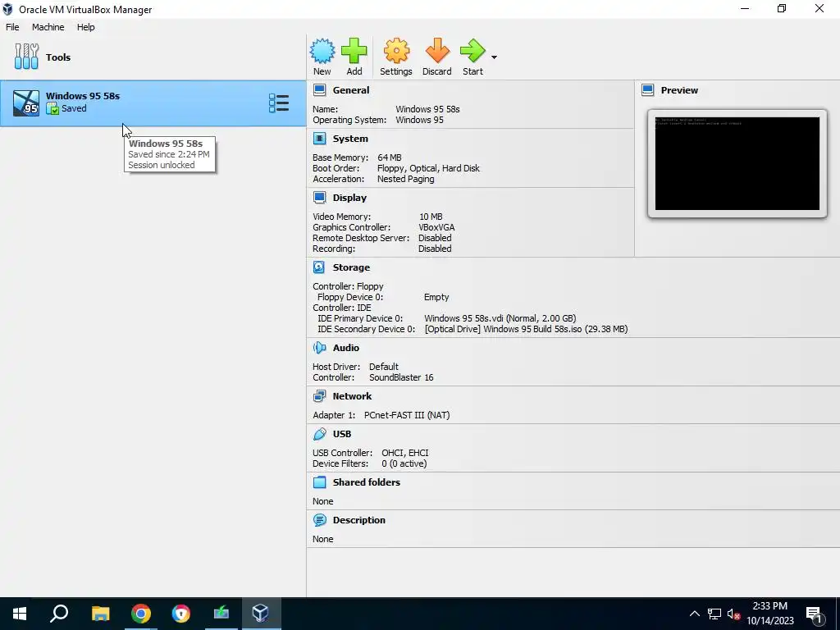Click the Display monitor icon

319,198
